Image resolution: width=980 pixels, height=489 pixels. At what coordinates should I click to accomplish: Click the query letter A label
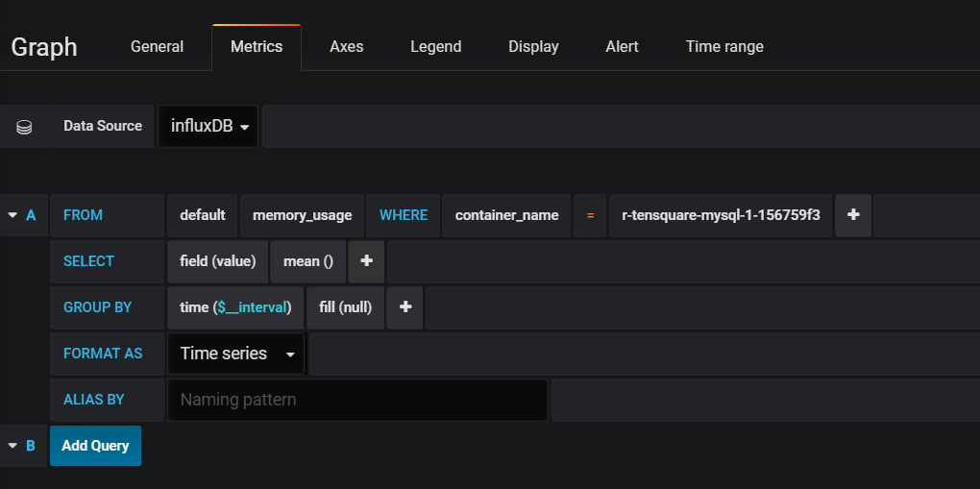[x=31, y=215]
